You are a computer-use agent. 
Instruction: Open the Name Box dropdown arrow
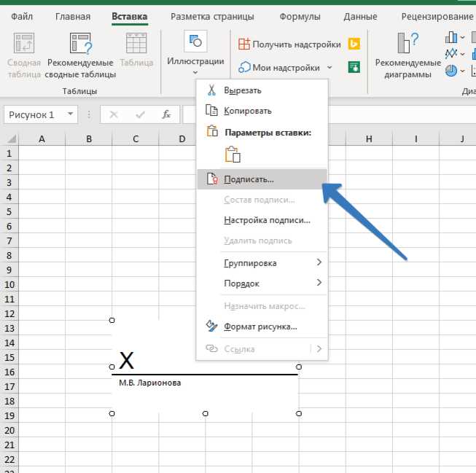tap(71, 114)
